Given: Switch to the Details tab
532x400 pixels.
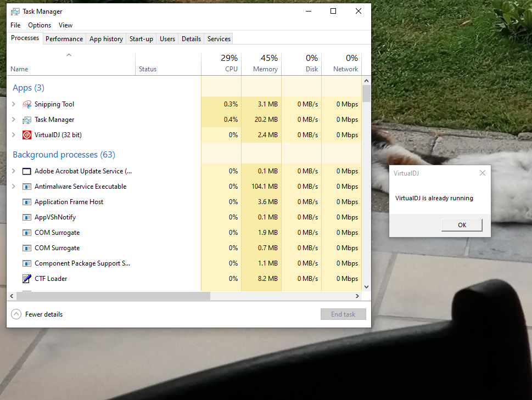Looking at the screenshot, I should point(191,39).
